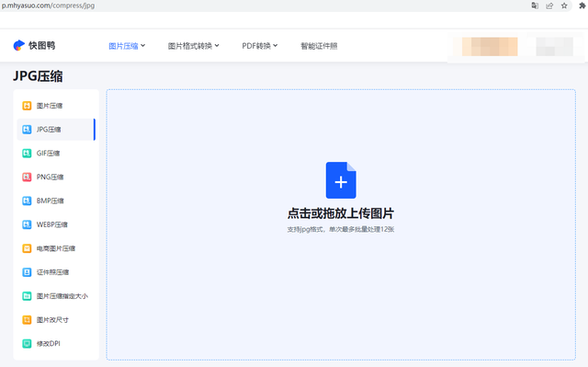
Task: Click the browser address bar URL
Action: (x=49, y=6)
